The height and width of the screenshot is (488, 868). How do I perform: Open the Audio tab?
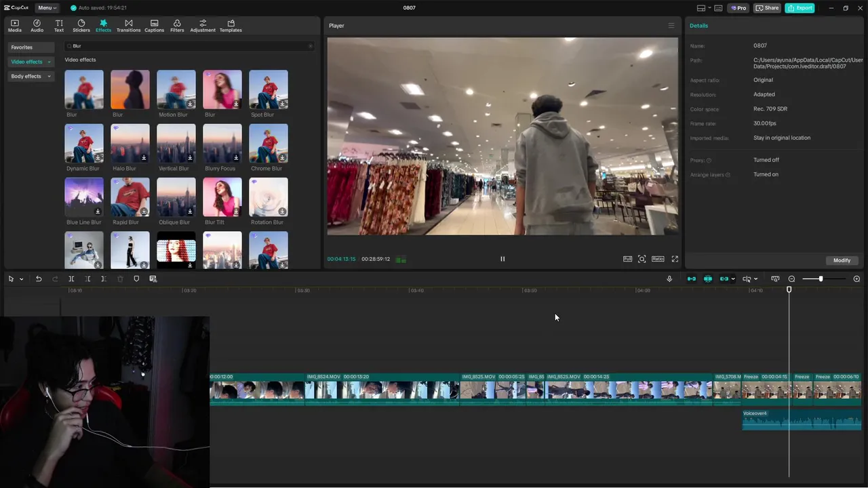[37, 26]
